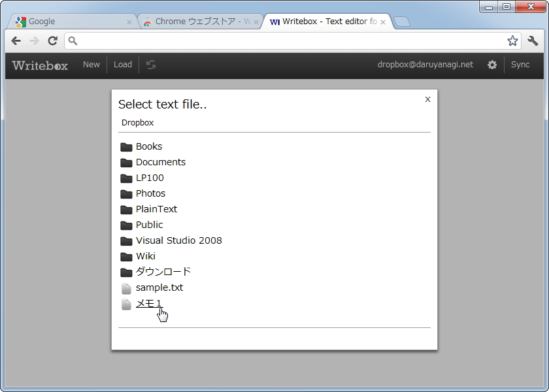Open the Documents folder

(x=161, y=162)
